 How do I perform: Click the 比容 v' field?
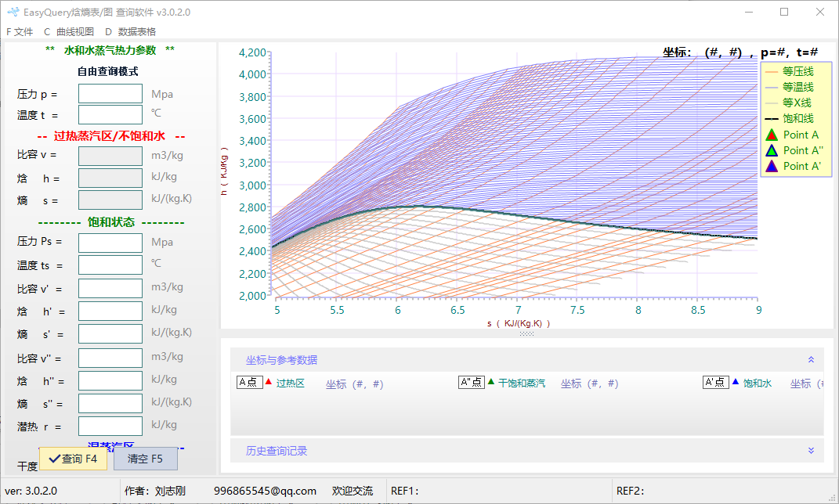110,288
